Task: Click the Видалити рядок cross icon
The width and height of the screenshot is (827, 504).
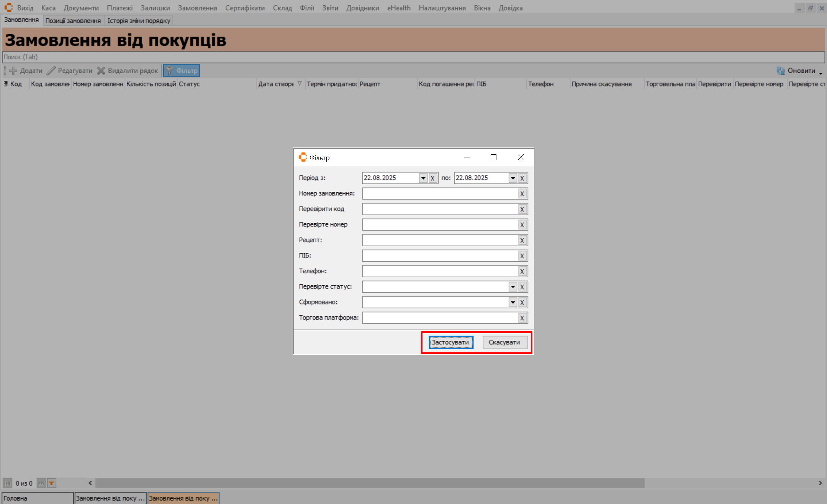Action: pos(101,71)
